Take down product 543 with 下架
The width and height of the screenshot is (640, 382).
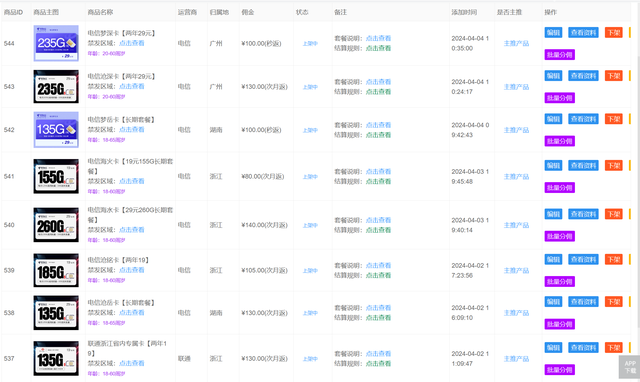(x=613, y=76)
